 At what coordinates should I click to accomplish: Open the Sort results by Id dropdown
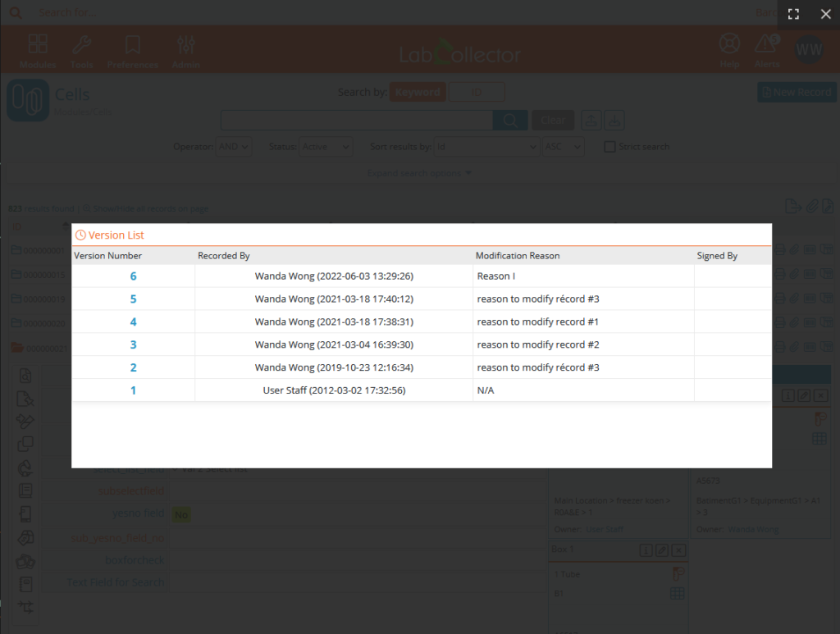point(486,147)
